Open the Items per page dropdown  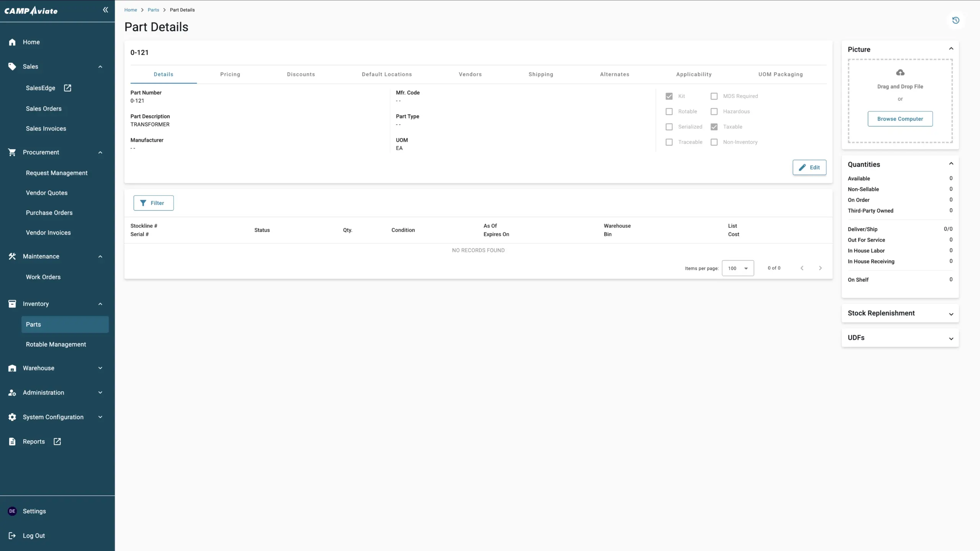[x=738, y=268]
